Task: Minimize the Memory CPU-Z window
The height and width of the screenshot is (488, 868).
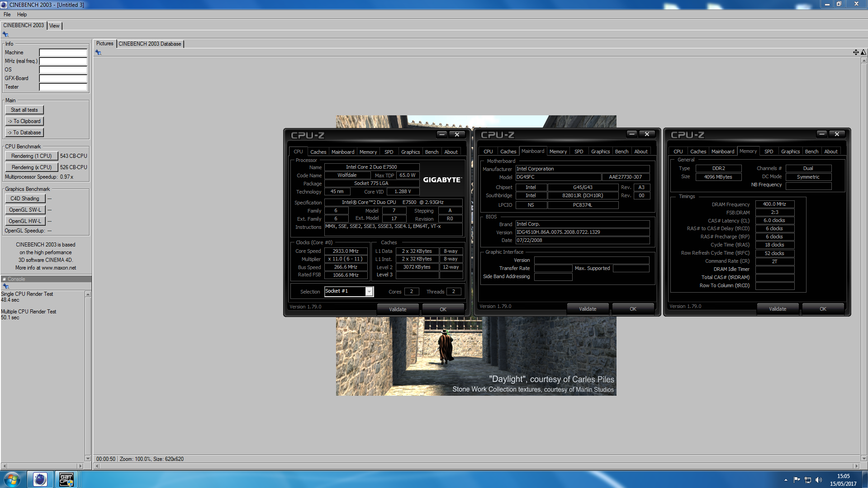Action: click(822, 134)
